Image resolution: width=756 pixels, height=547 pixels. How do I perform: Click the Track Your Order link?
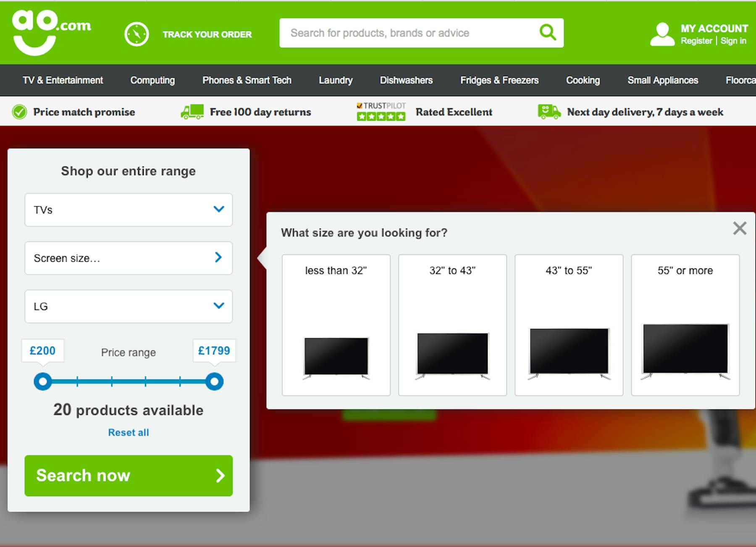[x=207, y=34]
